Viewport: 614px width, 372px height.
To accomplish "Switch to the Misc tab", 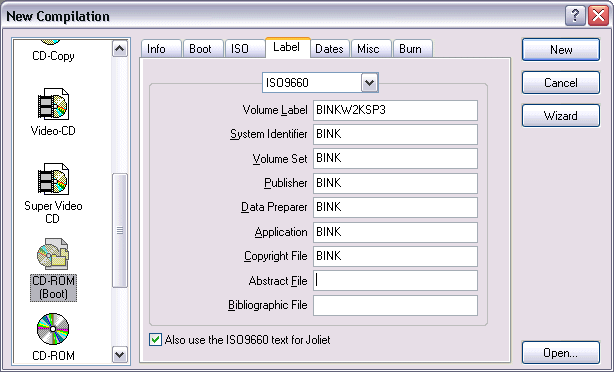I will click(368, 49).
